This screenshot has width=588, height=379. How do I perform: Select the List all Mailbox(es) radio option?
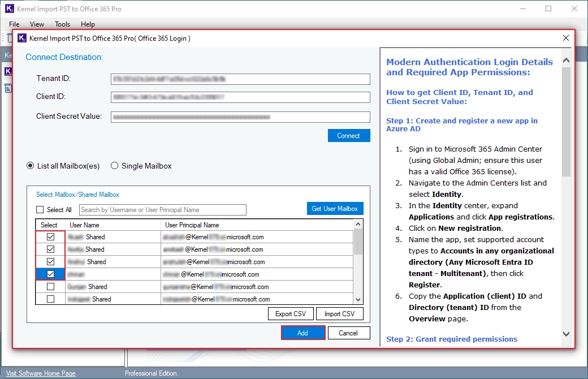pyautogui.click(x=31, y=166)
